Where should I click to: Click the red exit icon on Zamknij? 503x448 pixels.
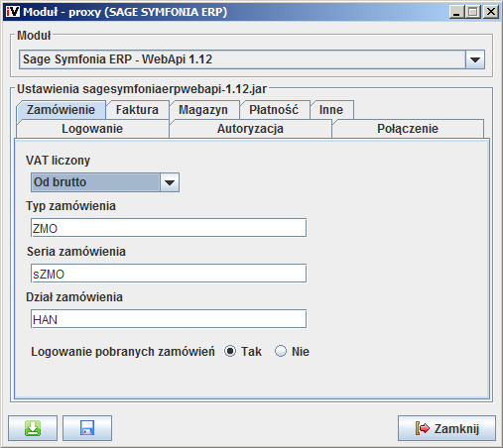[423, 428]
